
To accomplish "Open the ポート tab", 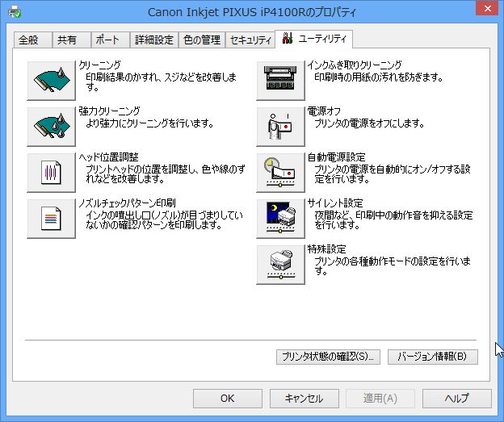I will [x=110, y=40].
